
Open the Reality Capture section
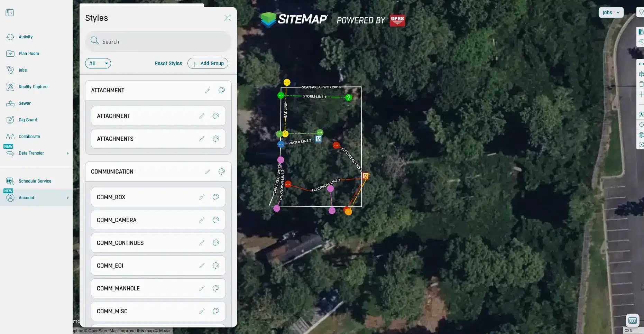coord(33,86)
